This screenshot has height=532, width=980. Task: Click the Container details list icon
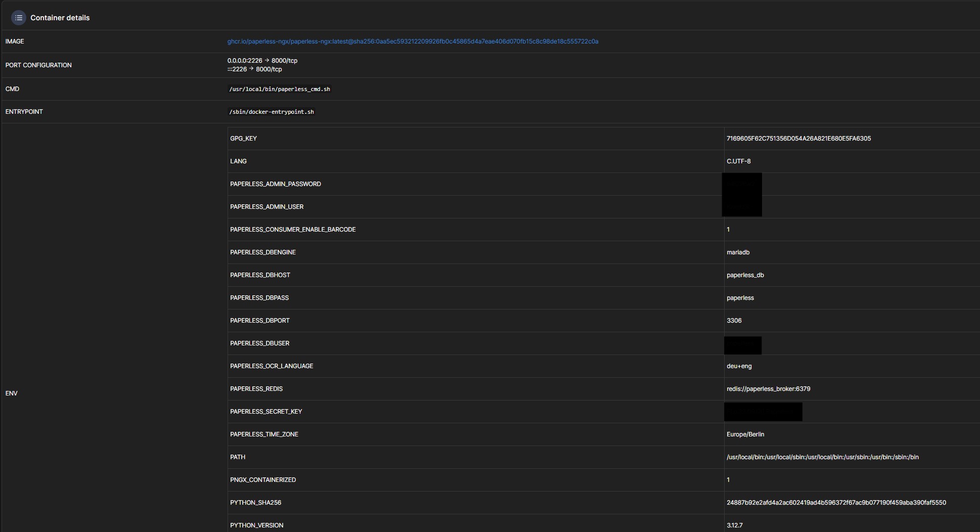click(x=19, y=18)
